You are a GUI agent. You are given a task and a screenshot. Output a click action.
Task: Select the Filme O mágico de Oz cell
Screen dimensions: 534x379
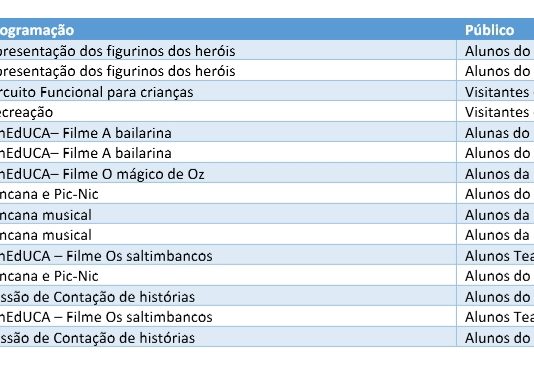click(228, 173)
